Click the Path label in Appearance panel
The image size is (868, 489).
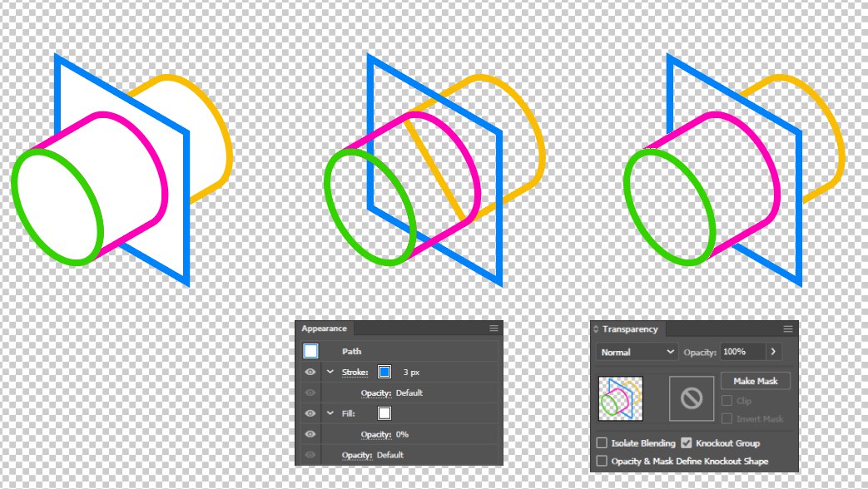pos(351,351)
